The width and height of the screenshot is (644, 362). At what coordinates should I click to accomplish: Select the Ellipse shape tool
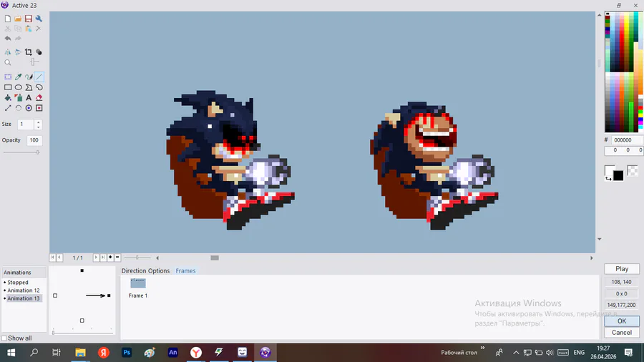[18, 87]
